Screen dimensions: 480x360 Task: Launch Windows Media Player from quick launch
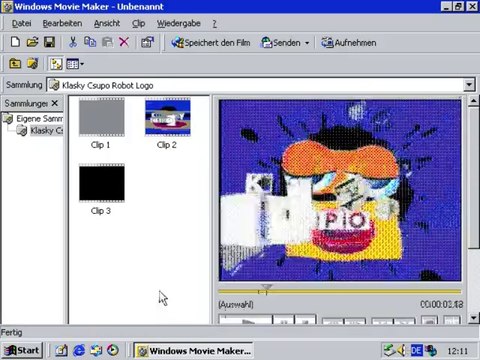[x=113, y=351]
